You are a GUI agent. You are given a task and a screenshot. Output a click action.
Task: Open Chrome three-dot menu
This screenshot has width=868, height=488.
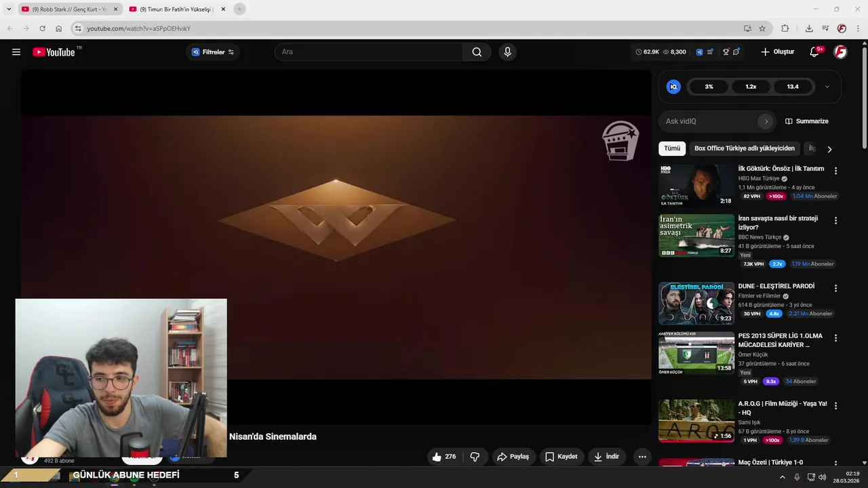pyautogui.click(x=858, y=28)
